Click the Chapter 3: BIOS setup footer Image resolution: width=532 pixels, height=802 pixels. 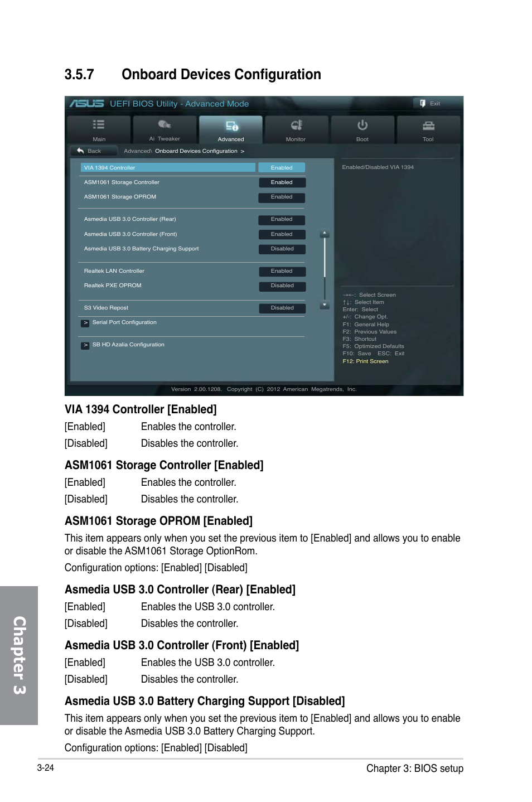(415, 769)
